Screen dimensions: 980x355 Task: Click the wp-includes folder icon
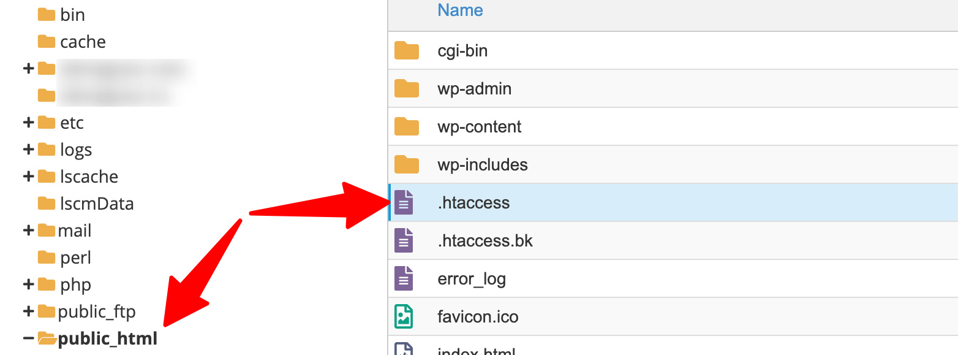pyautogui.click(x=406, y=165)
